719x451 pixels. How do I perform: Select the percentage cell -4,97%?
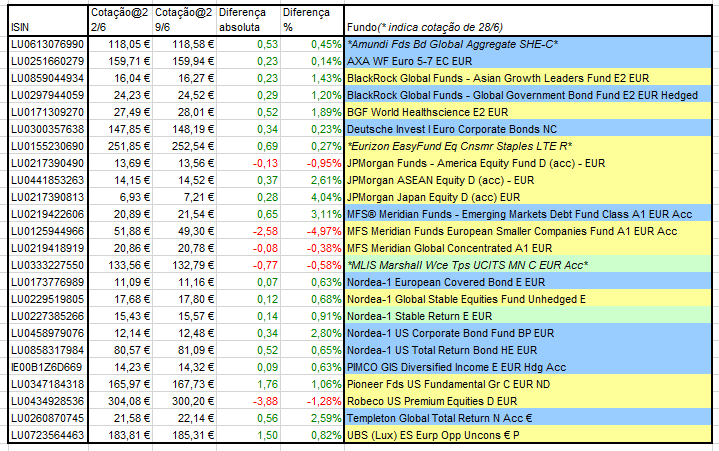pos(312,231)
